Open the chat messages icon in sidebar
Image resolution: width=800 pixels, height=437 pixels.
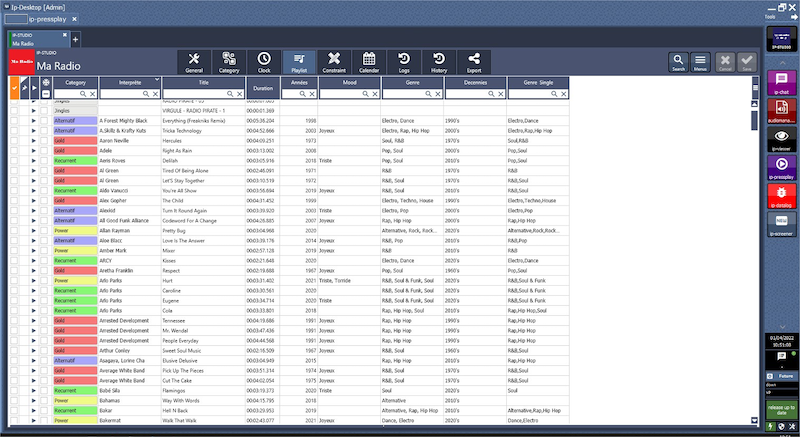[781, 356]
